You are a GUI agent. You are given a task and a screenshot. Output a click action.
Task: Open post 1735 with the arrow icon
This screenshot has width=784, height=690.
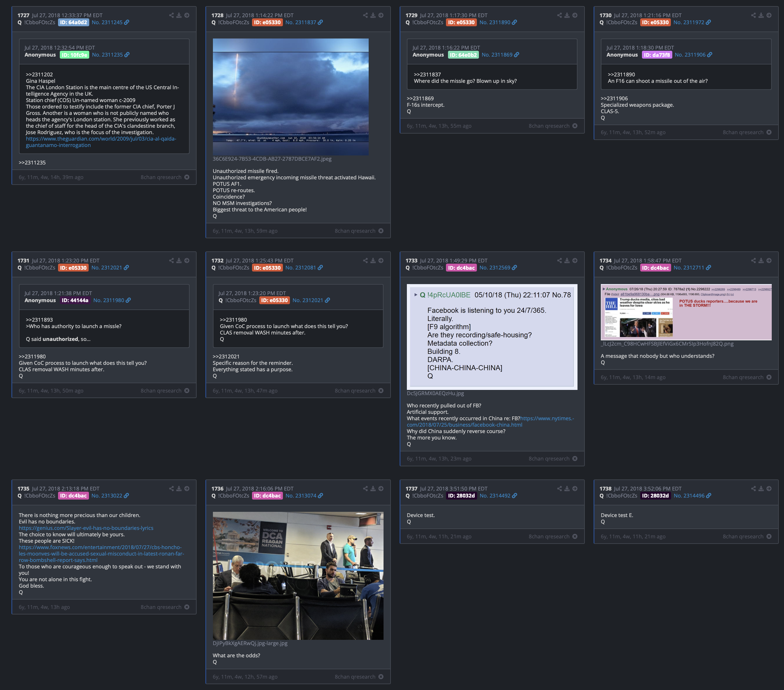click(187, 489)
